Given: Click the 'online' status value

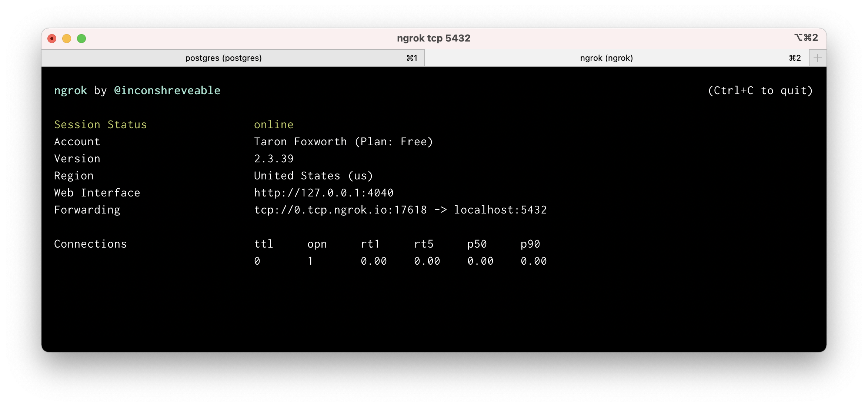Looking at the screenshot, I should 274,125.
